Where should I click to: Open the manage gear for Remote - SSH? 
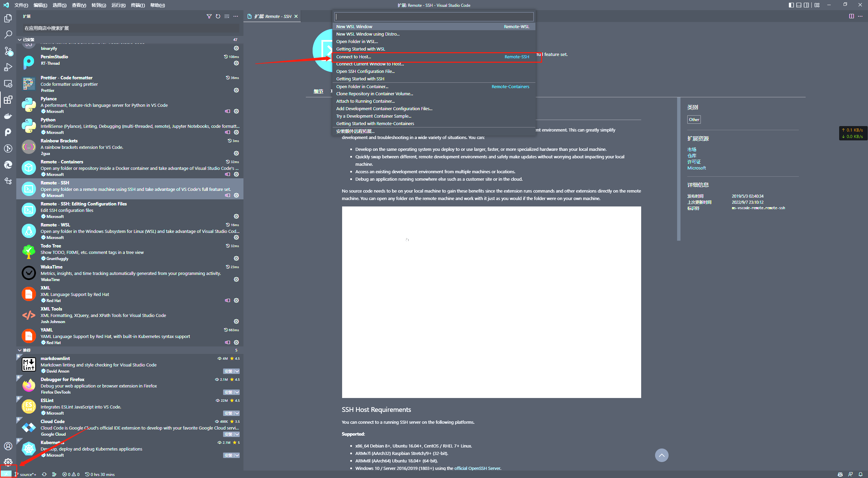coord(236,195)
